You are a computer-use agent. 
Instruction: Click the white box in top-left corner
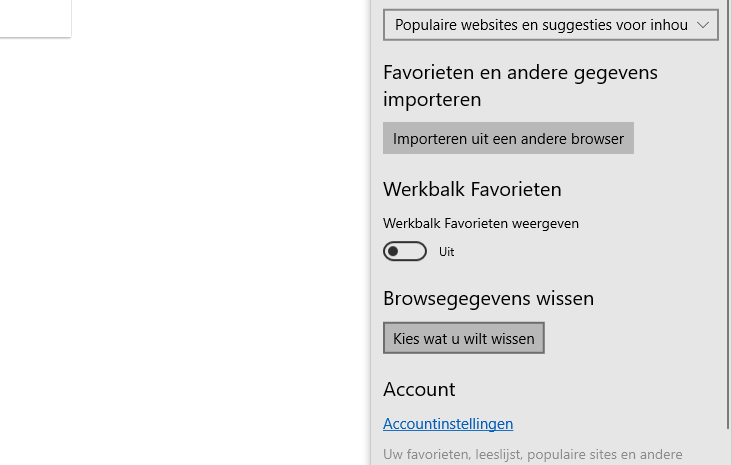coord(35,18)
